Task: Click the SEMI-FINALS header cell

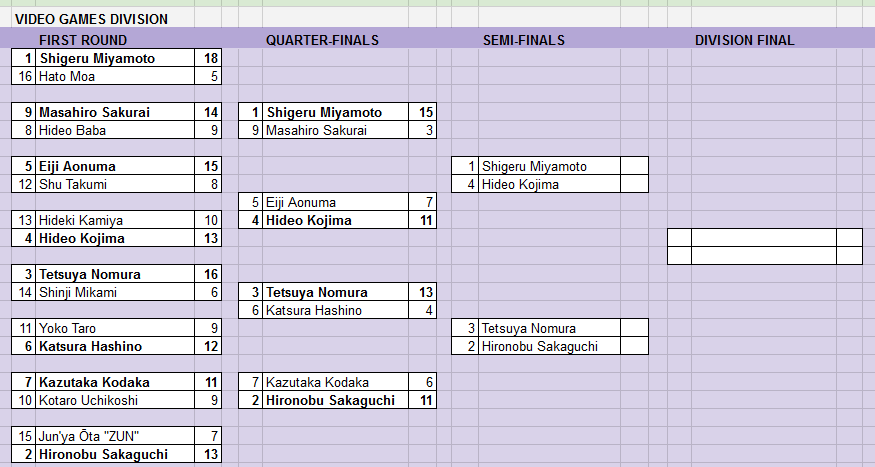Action: point(523,40)
